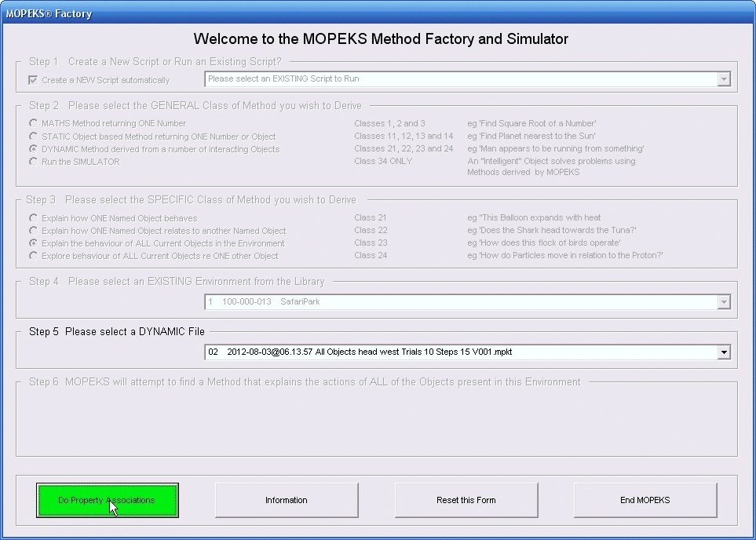
Task: Click 'Classes 11, 12, 13 and 14' text
Action: coord(404,136)
